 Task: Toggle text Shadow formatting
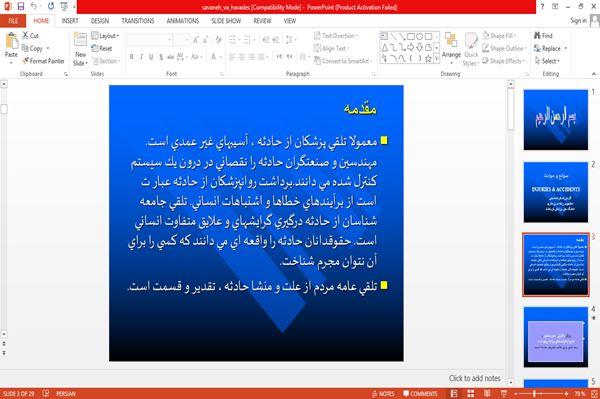click(161, 57)
